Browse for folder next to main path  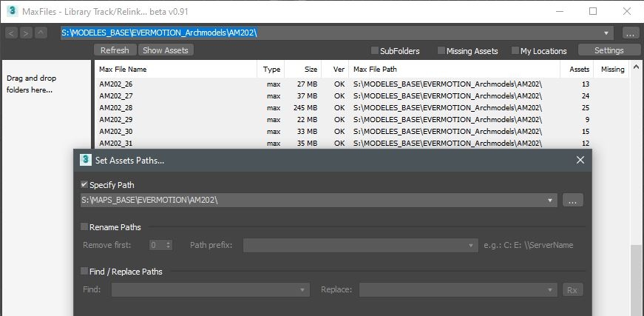(x=630, y=33)
